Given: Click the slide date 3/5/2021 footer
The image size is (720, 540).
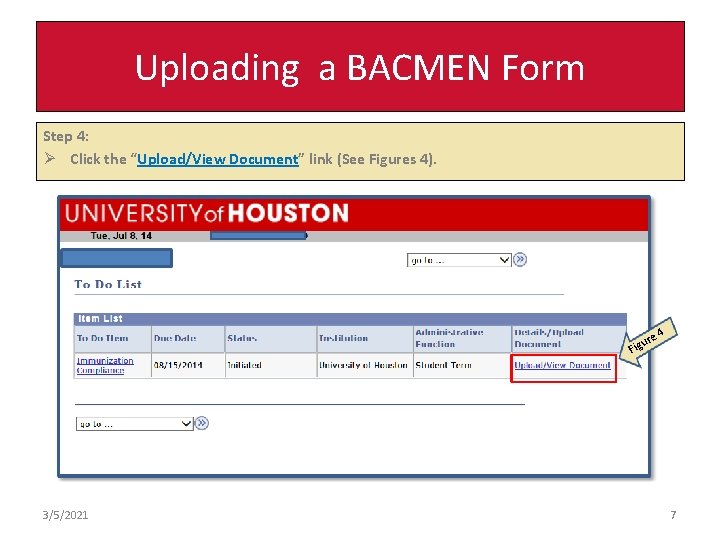Looking at the screenshot, I should click(x=65, y=515).
